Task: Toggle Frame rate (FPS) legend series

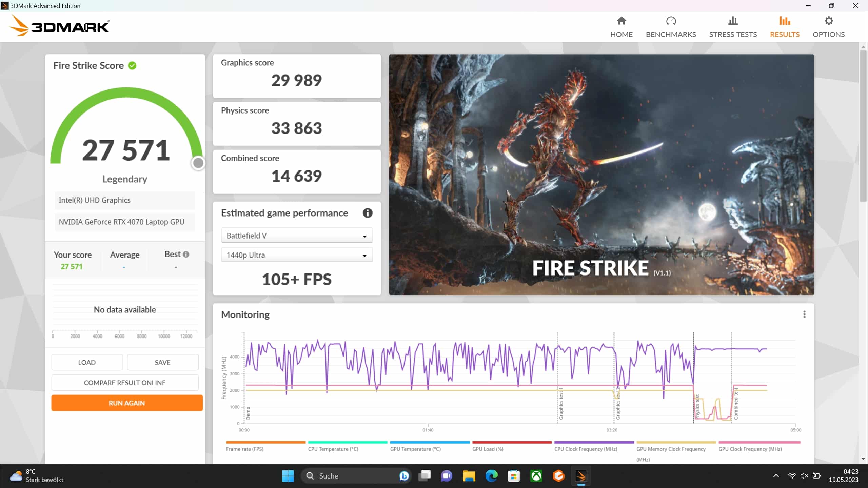Action: click(x=244, y=449)
